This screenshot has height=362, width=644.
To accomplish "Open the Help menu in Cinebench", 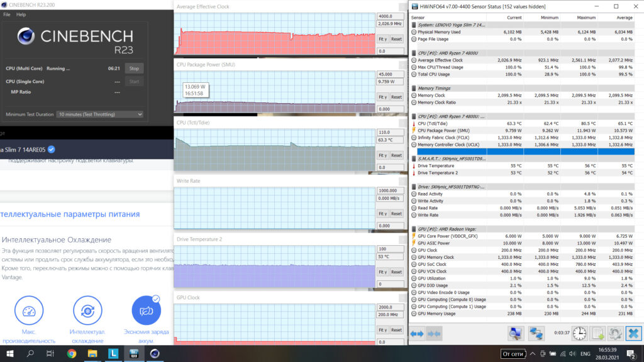I will 21,14.
